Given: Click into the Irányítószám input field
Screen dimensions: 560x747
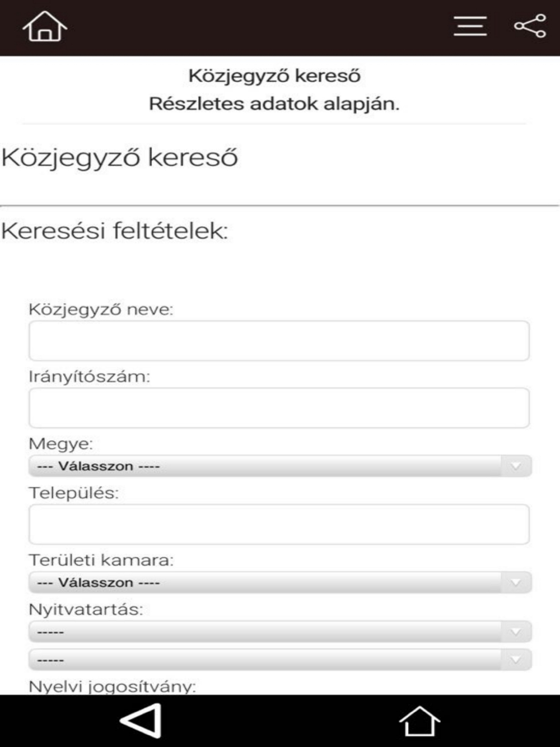Looking at the screenshot, I should [x=279, y=408].
